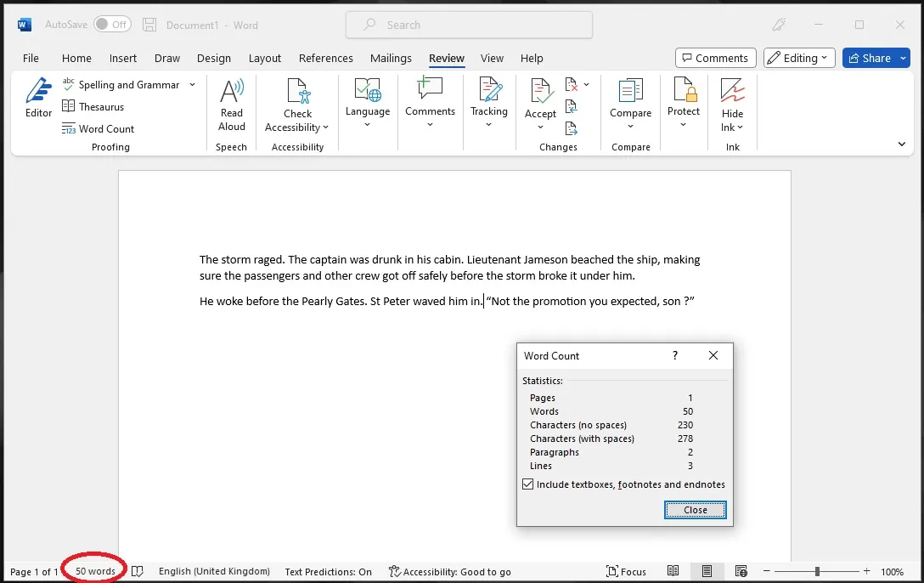This screenshot has height=583, width=924.
Task: Toggle Text Predictions in the status bar
Action: click(328, 572)
